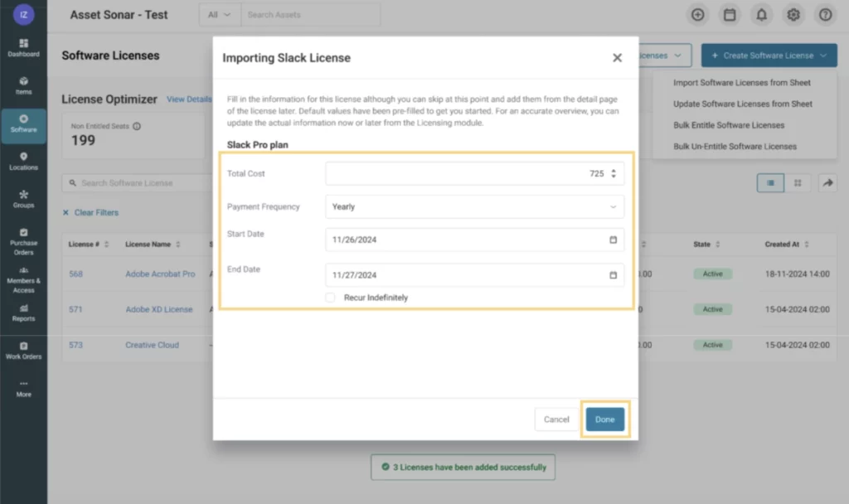This screenshot has height=504, width=849.
Task: Open the Adobe Acrobat Pro license
Action: point(160,274)
